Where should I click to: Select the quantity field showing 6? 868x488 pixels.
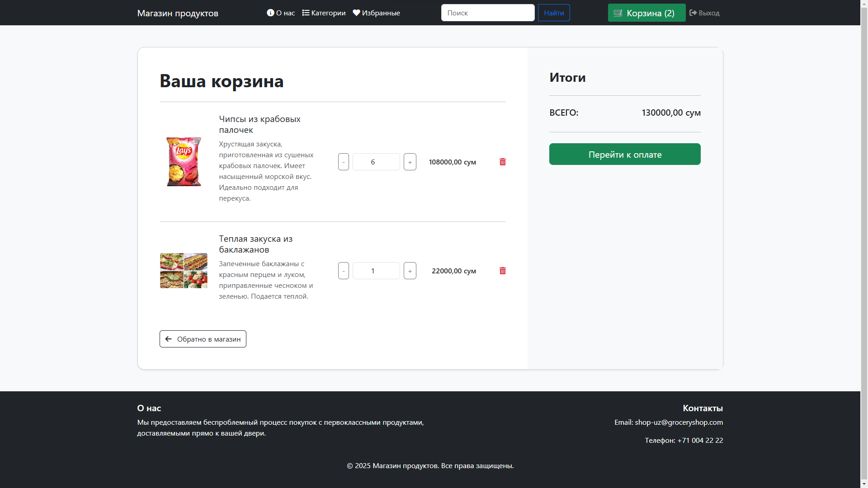pos(376,162)
